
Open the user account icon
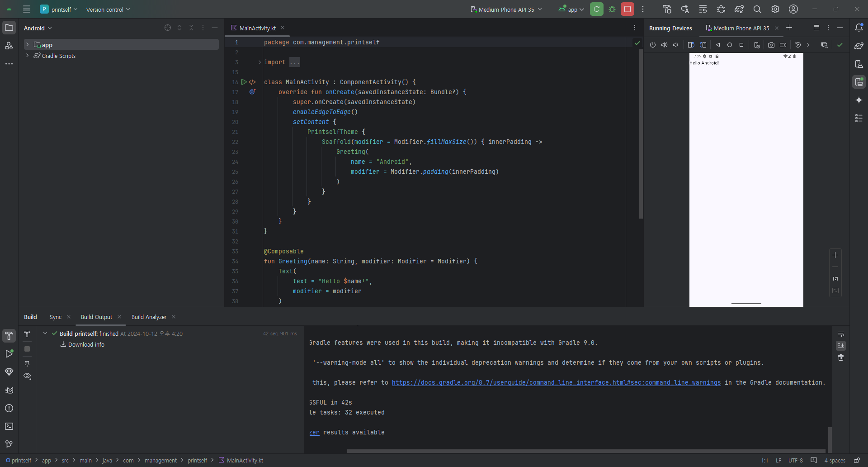point(793,9)
